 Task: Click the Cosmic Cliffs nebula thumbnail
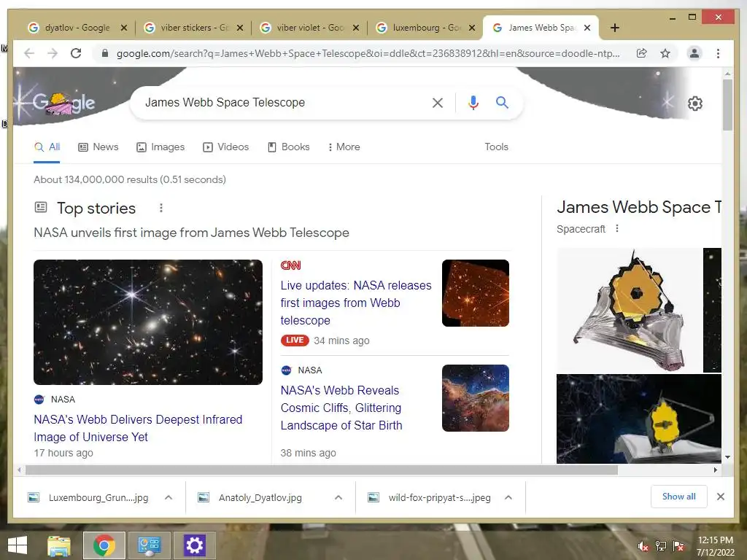476,398
